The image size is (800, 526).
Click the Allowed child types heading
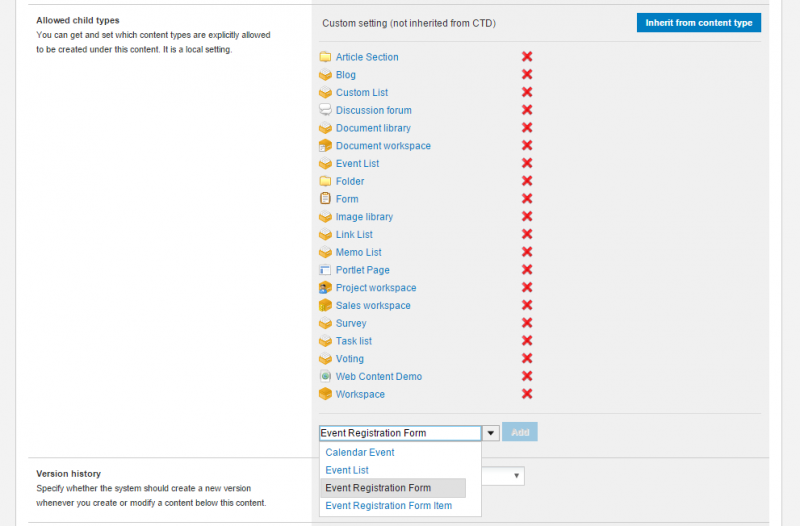(x=78, y=20)
